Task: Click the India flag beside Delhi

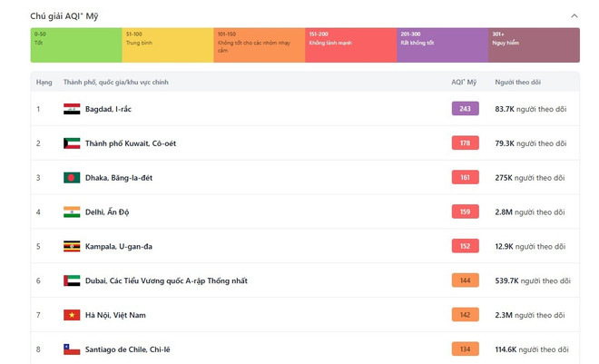Action: 72,212
